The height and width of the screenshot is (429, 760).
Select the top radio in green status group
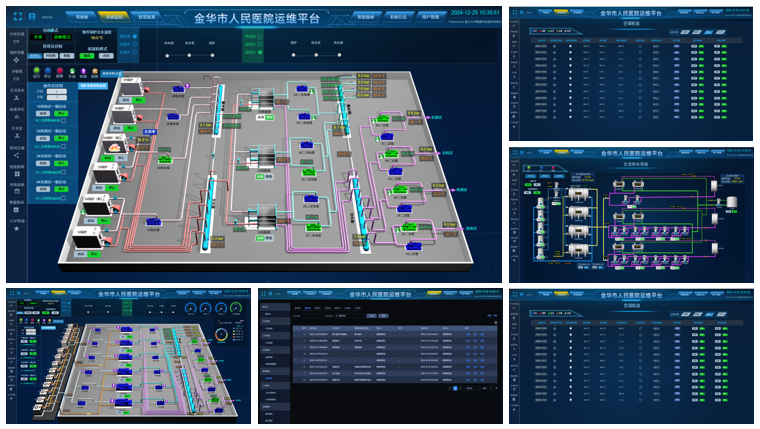(x=260, y=36)
